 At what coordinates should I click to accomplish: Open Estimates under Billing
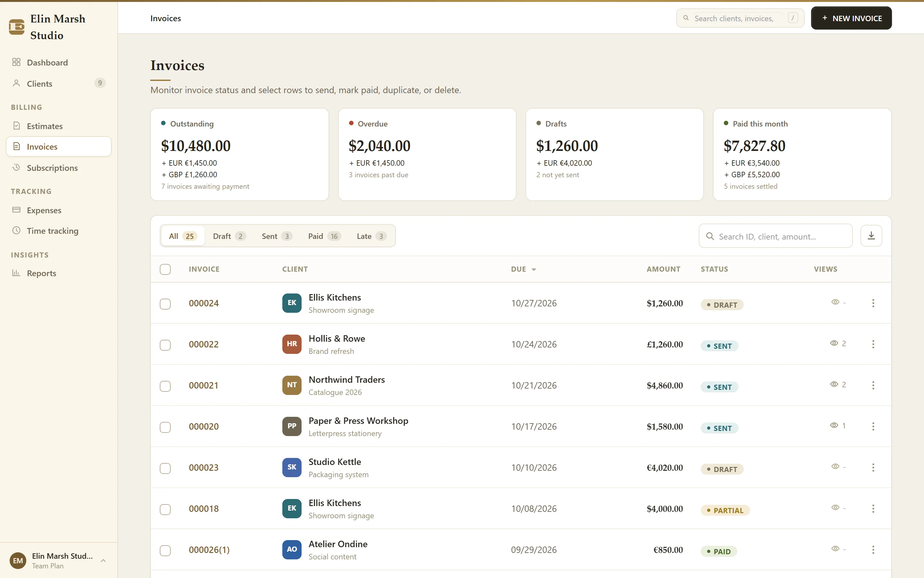pyautogui.click(x=59, y=126)
